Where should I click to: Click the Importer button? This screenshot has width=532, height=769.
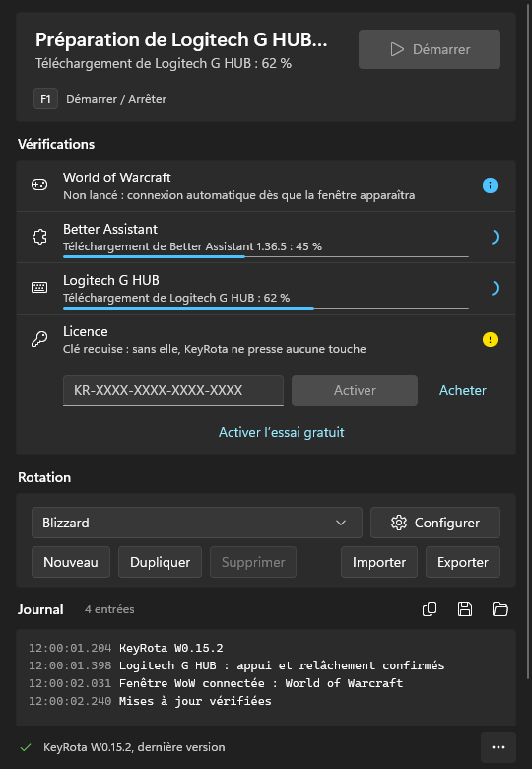coord(379,562)
